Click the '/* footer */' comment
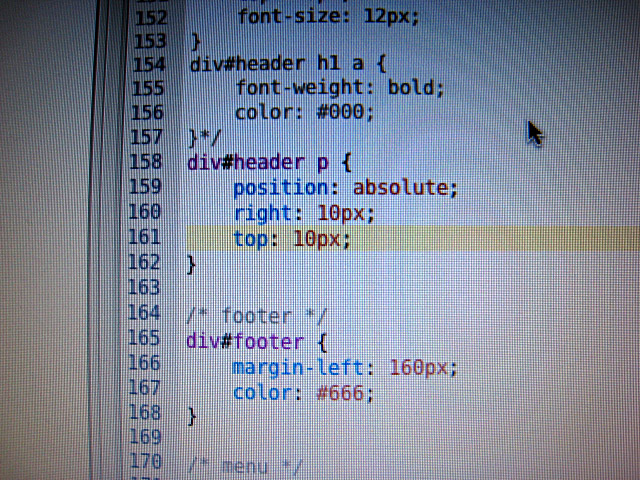 [256, 316]
